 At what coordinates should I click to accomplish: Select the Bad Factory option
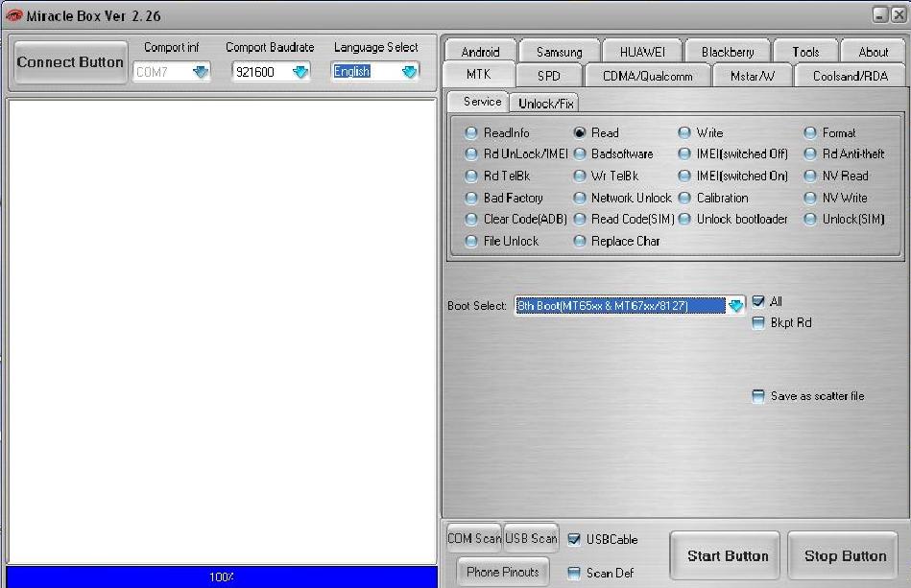504,198
